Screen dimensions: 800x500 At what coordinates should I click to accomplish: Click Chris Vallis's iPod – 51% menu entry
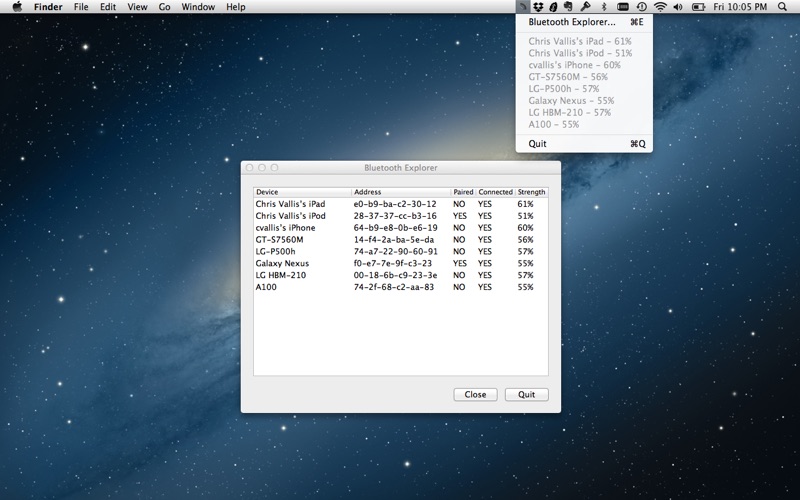[584, 53]
